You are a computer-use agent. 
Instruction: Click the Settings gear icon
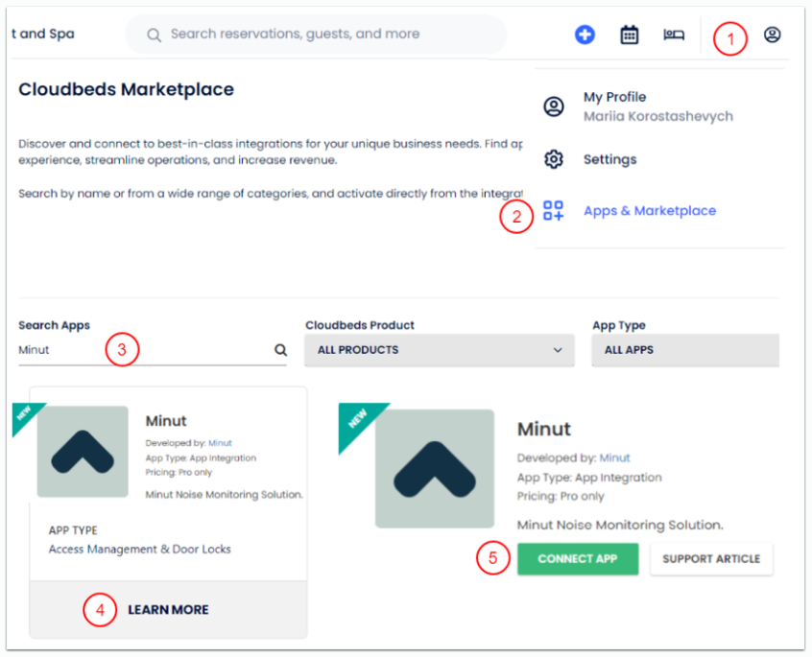(554, 159)
